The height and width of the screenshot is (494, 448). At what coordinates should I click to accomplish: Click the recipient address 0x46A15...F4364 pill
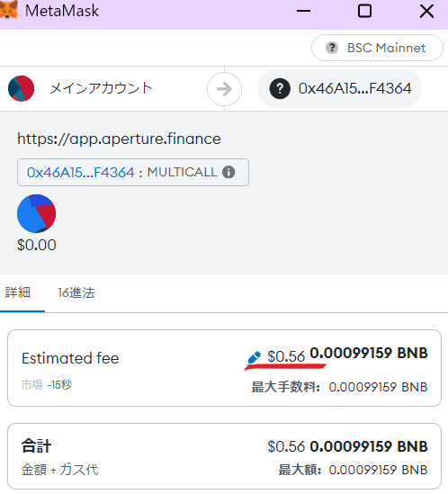339,88
